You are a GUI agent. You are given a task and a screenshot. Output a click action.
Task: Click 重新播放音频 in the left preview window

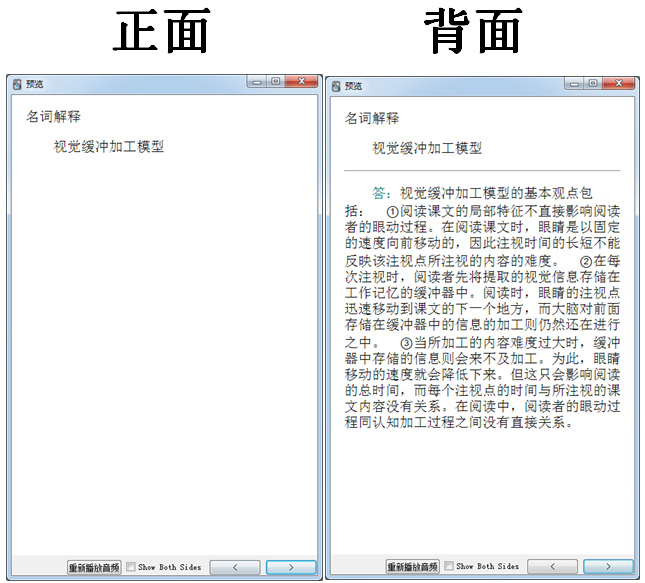pos(94,567)
